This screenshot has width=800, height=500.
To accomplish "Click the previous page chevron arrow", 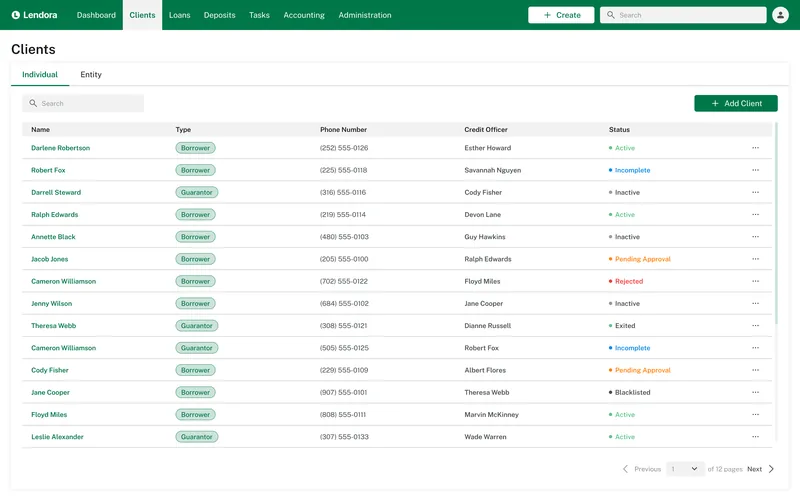I will click(x=625, y=469).
